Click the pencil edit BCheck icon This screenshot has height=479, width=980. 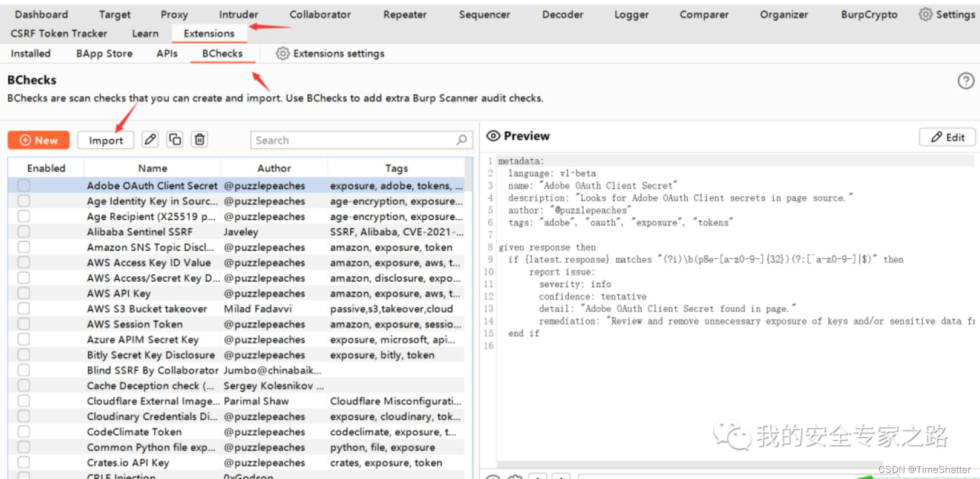tap(150, 140)
